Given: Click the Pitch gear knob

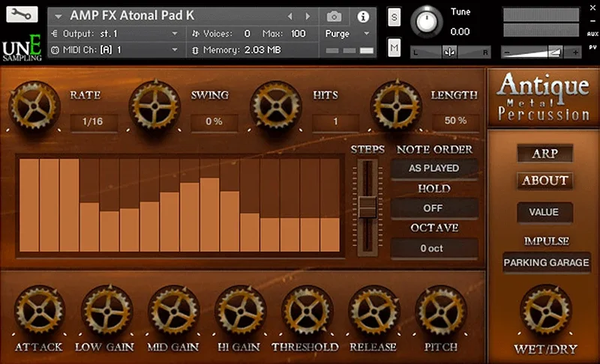Looking at the screenshot, I should click(441, 311).
